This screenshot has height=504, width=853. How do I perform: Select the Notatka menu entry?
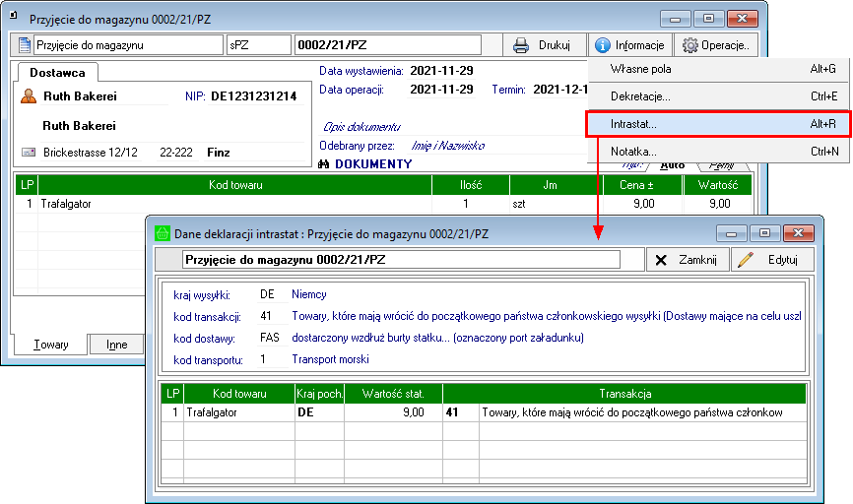click(633, 152)
